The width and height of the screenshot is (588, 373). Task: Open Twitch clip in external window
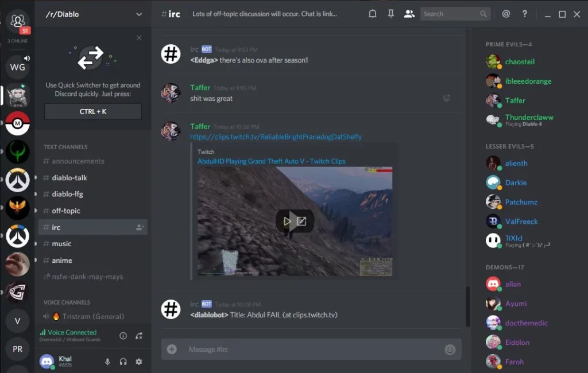pyautogui.click(x=302, y=221)
